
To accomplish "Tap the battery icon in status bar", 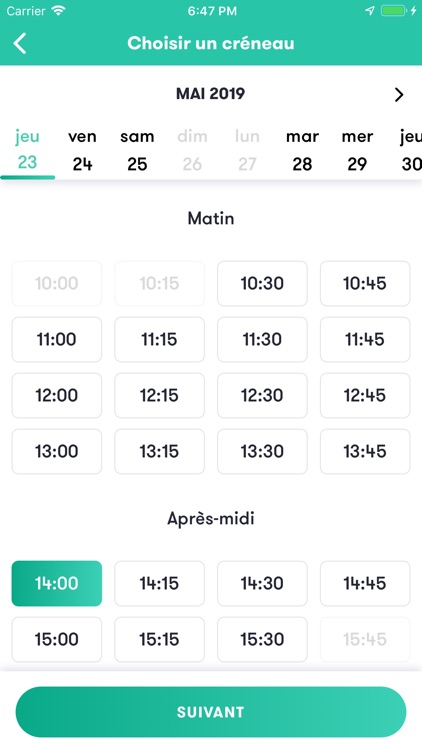I will 393,11.
